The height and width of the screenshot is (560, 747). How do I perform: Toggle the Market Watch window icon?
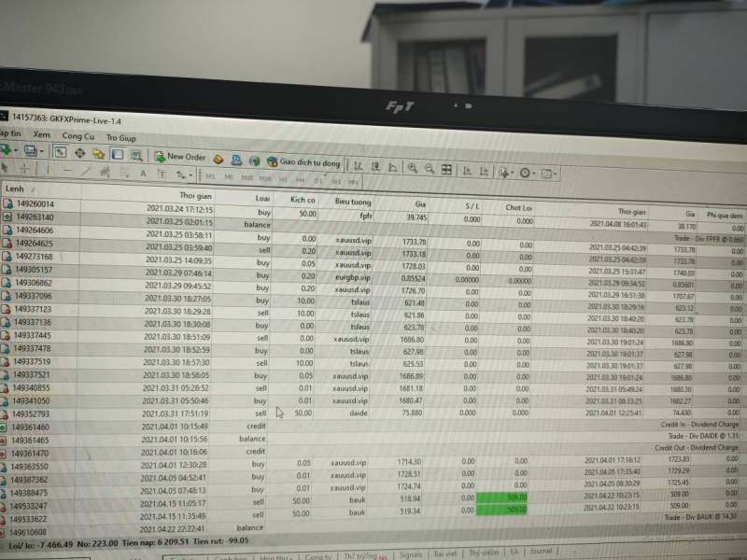(60, 152)
